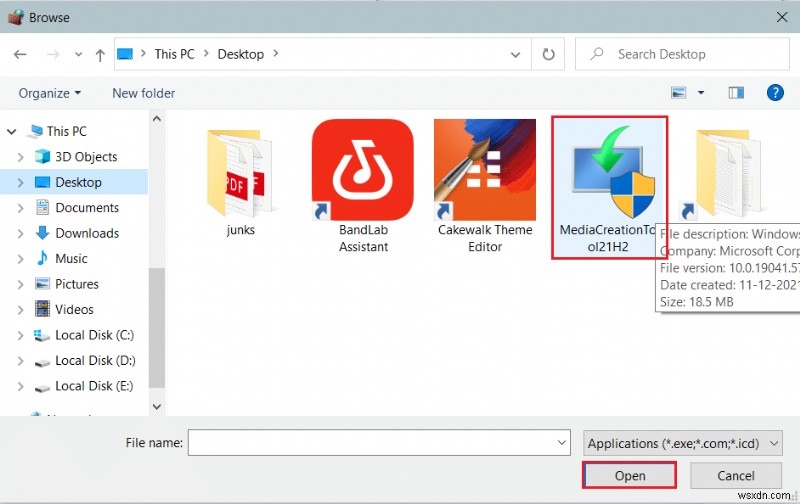Click the This PC computer icon in tree
The width and height of the screenshot is (800, 504).
[35, 131]
